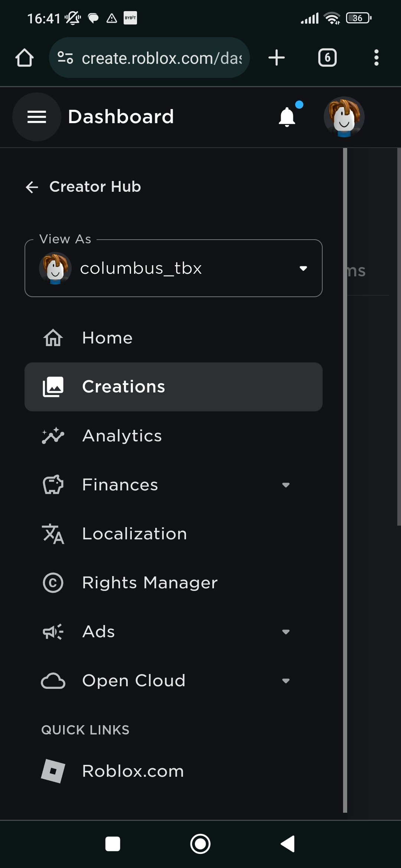The height and width of the screenshot is (868, 401).
Task: Tap the Android back navigation button
Action: (288, 844)
